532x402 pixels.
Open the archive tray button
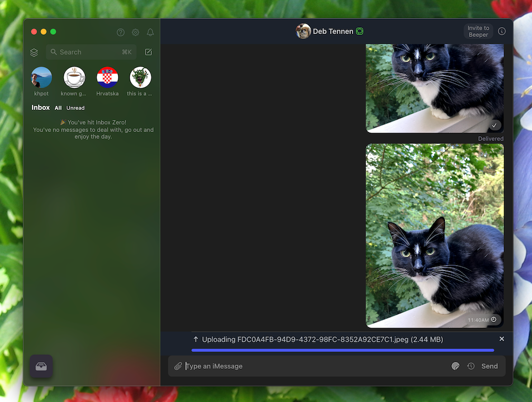tap(41, 367)
